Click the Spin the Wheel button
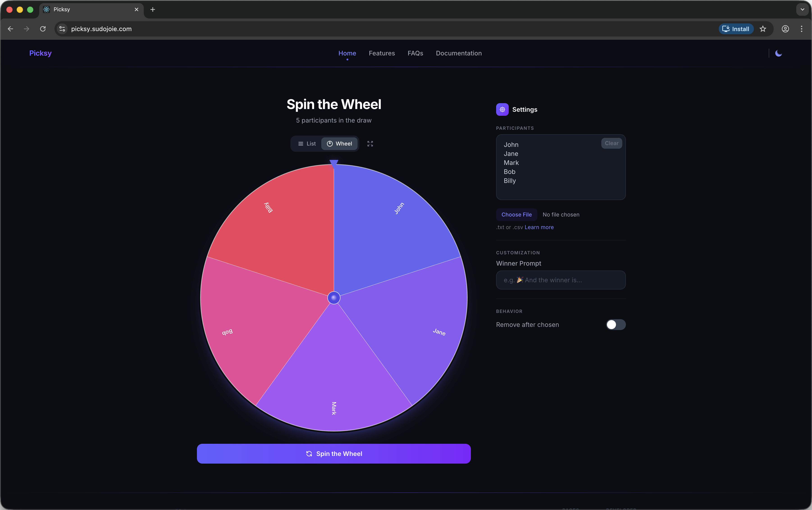The width and height of the screenshot is (812, 510). (x=333, y=453)
